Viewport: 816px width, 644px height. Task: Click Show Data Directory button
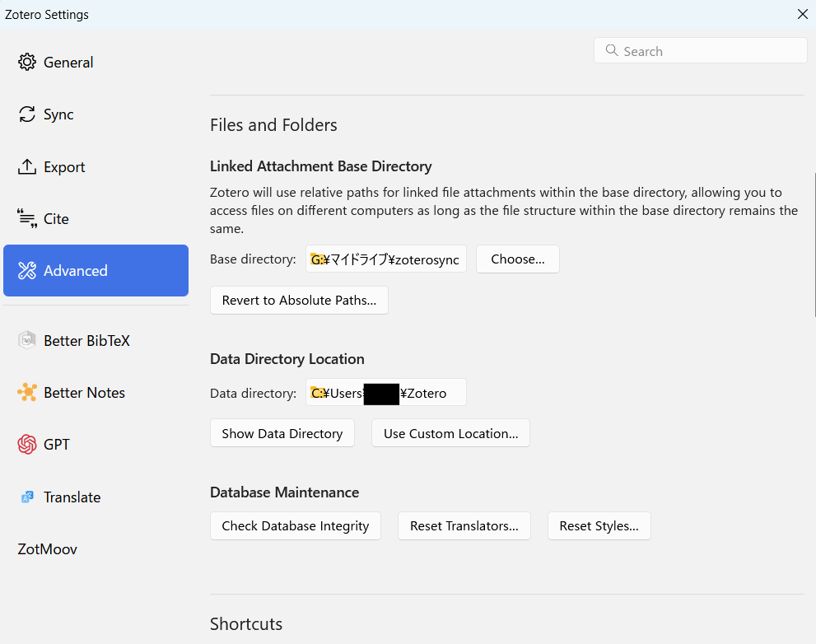(x=282, y=433)
